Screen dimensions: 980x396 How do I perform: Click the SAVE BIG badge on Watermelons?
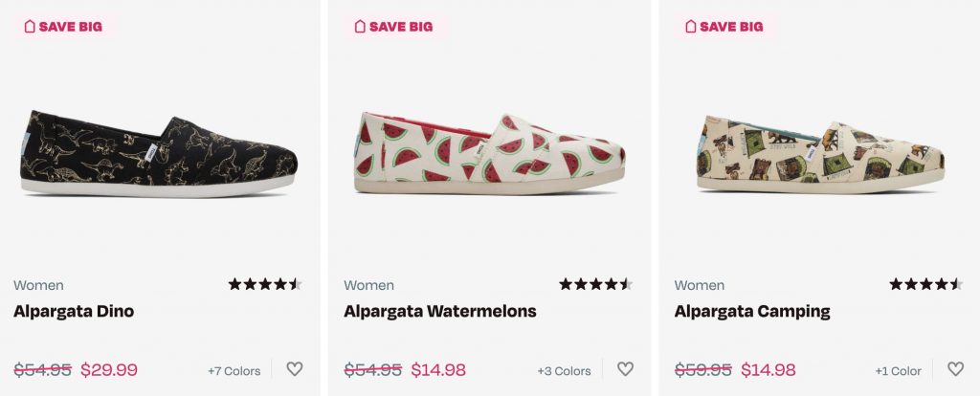pos(393,27)
